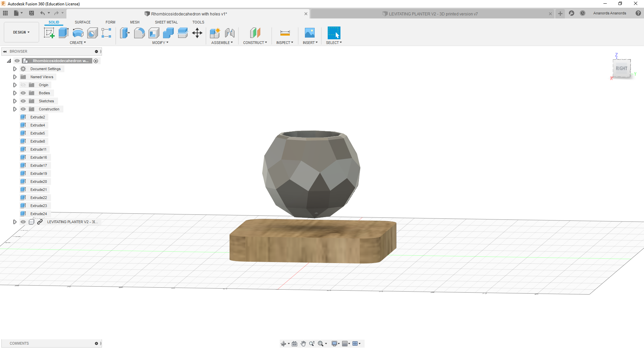The width and height of the screenshot is (644, 349).
Task: Activate the Pan tool in navigation bar
Action: point(303,343)
